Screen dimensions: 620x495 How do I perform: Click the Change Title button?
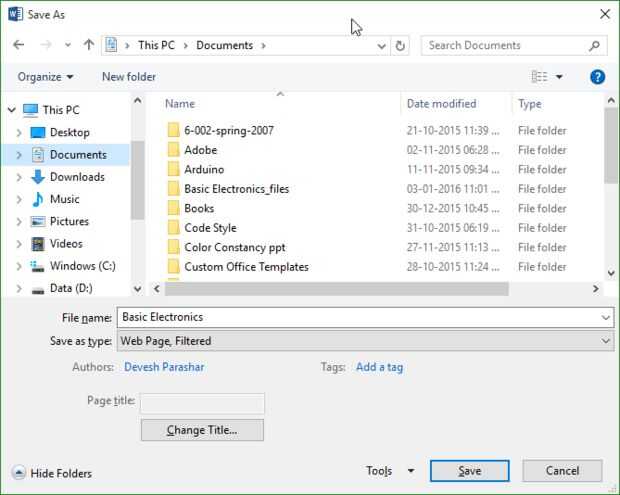202,430
